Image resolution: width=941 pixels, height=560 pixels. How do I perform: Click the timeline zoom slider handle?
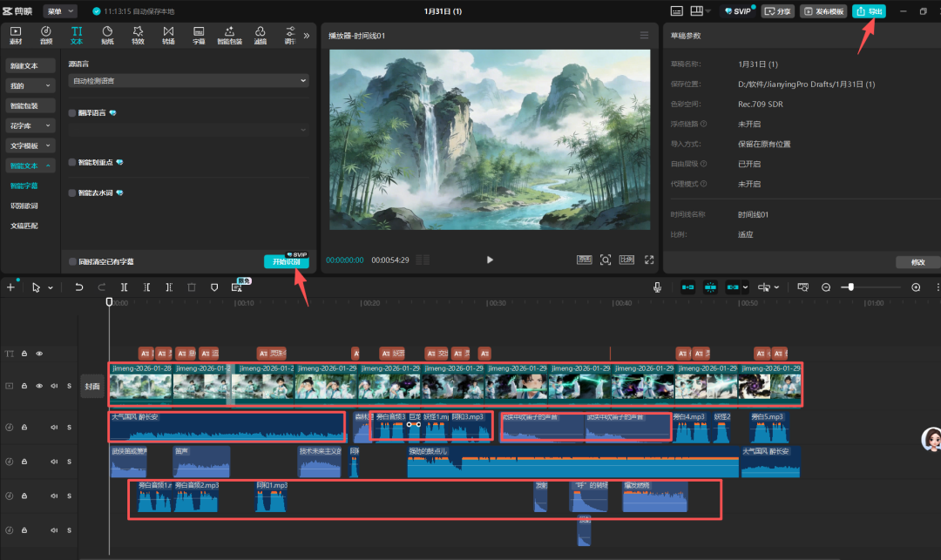coord(851,287)
